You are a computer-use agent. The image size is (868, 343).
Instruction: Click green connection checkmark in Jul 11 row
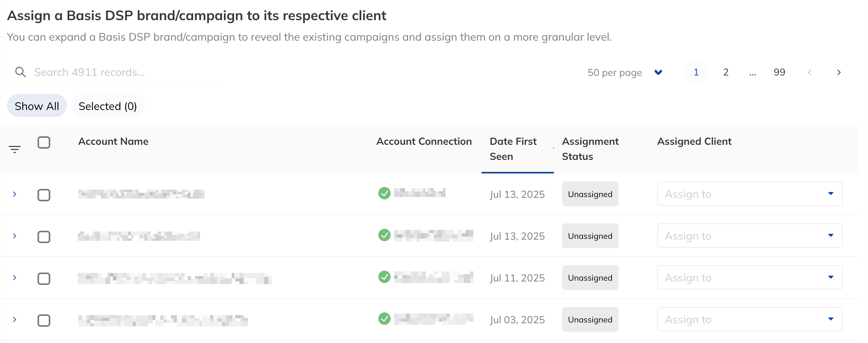click(384, 276)
